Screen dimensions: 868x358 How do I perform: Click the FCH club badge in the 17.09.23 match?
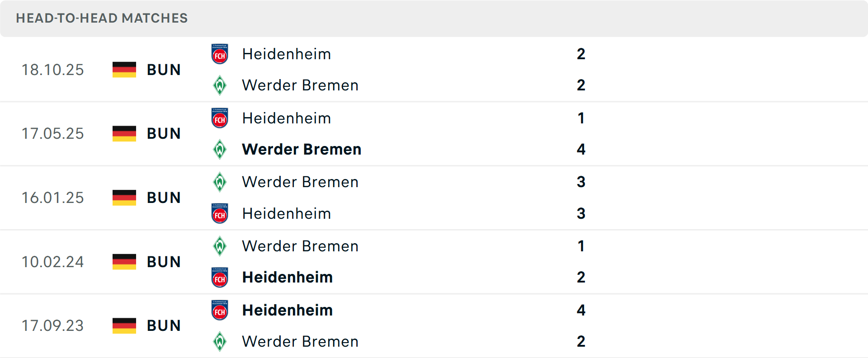pos(220,311)
